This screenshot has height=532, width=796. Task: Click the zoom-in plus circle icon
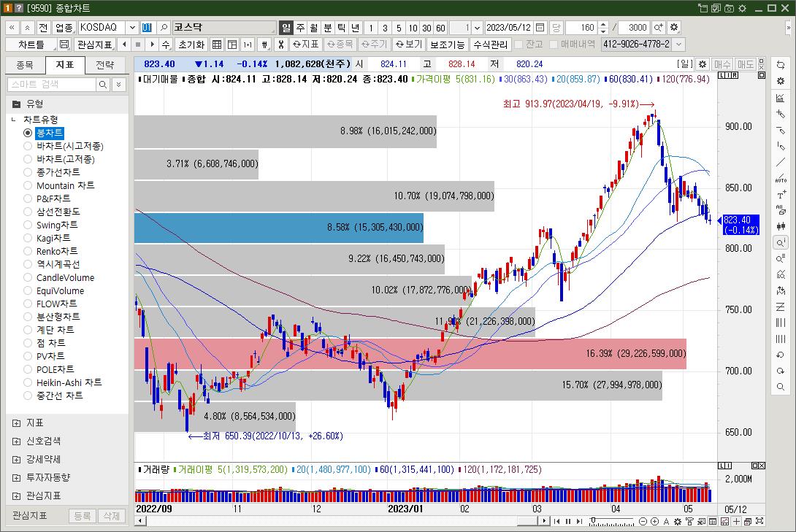(x=655, y=521)
